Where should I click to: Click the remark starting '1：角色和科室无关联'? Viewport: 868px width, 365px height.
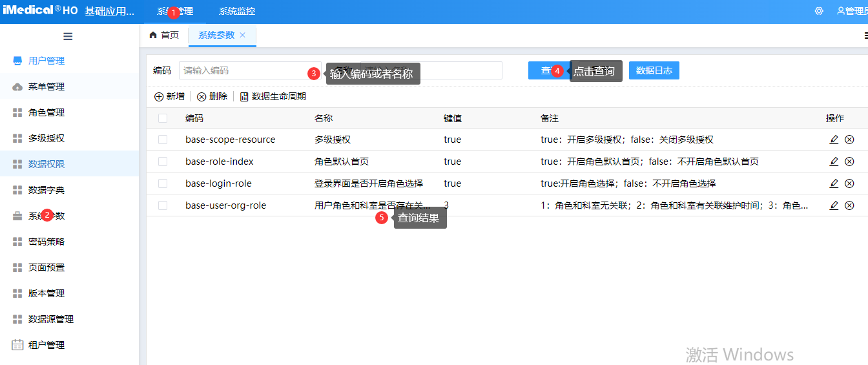click(x=675, y=205)
